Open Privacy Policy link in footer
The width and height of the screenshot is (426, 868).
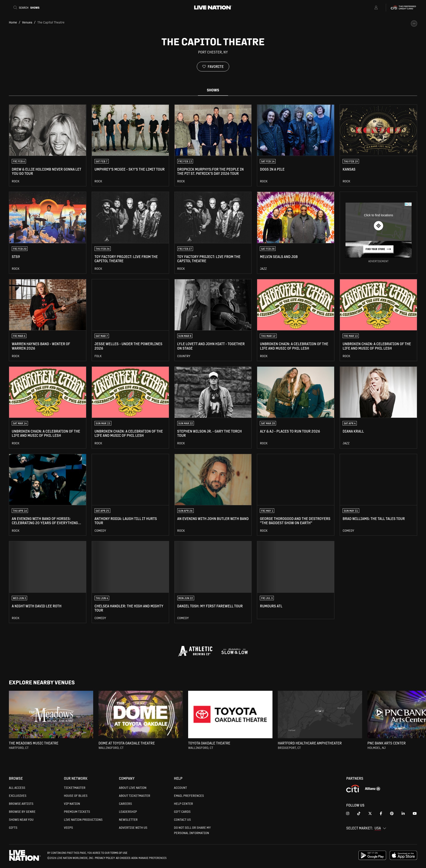(105, 858)
